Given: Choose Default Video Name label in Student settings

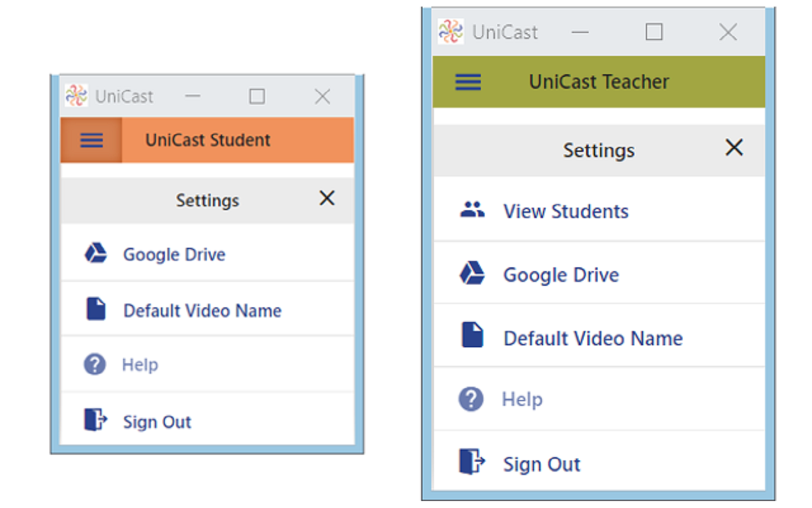Looking at the screenshot, I should point(202,311).
